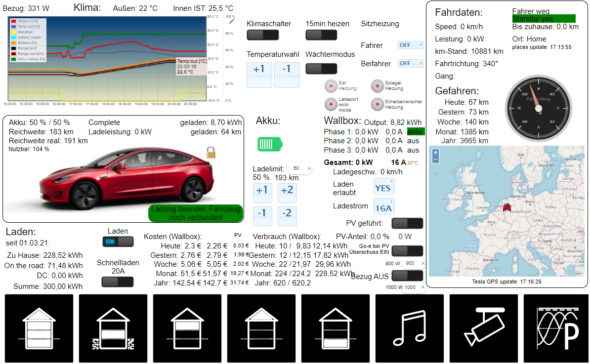The width and height of the screenshot is (590, 364).
Task: Open the Fahrer seat heating dropdown
Action: tap(411, 45)
